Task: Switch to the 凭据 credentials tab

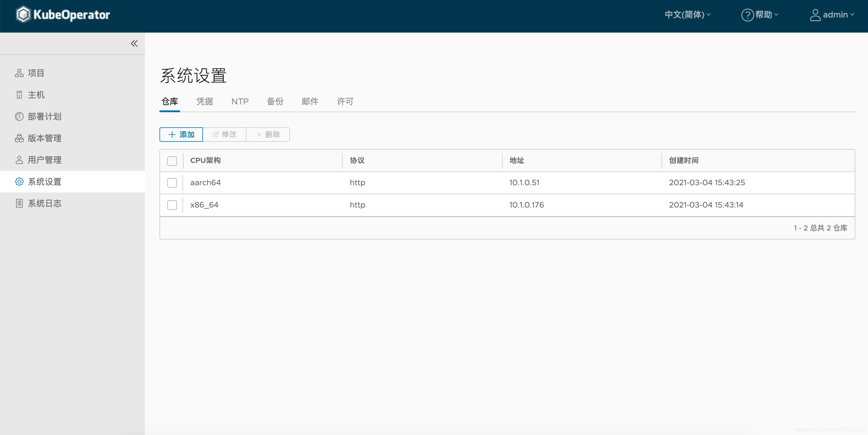Action: click(x=204, y=101)
